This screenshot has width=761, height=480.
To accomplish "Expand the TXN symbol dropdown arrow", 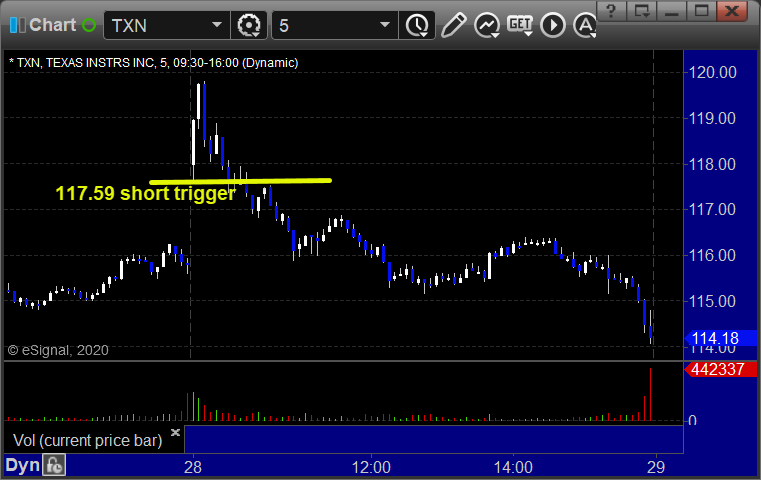I will [x=217, y=25].
